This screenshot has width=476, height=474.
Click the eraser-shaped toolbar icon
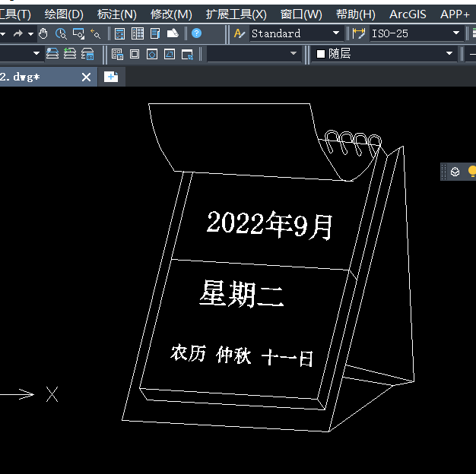point(173,33)
